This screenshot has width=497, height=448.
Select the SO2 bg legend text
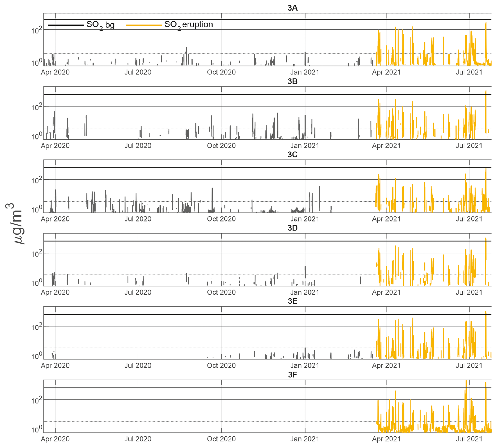[100, 25]
